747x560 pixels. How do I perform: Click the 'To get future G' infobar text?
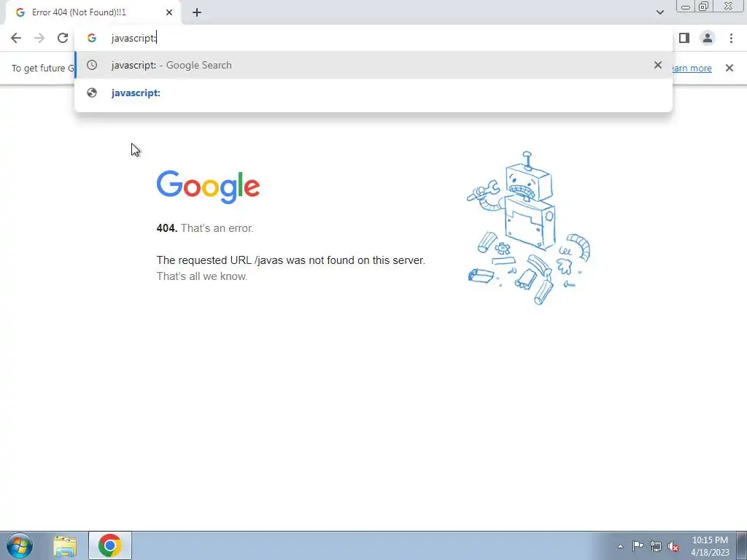(43, 68)
